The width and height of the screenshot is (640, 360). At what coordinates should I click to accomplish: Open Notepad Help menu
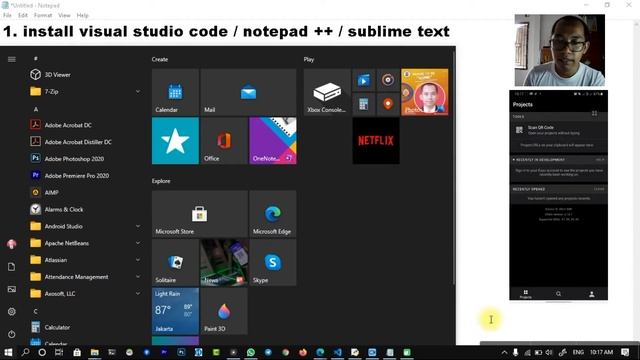(82, 15)
